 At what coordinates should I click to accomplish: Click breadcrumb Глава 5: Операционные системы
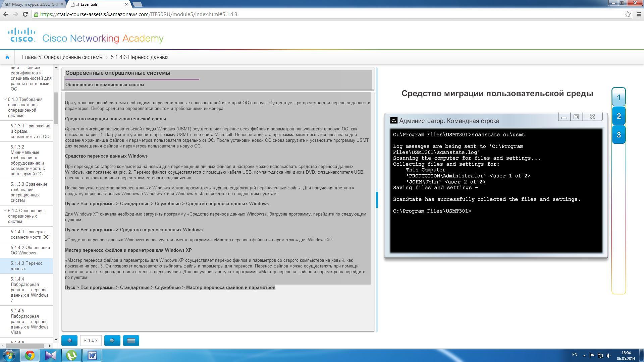pyautogui.click(x=63, y=57)
